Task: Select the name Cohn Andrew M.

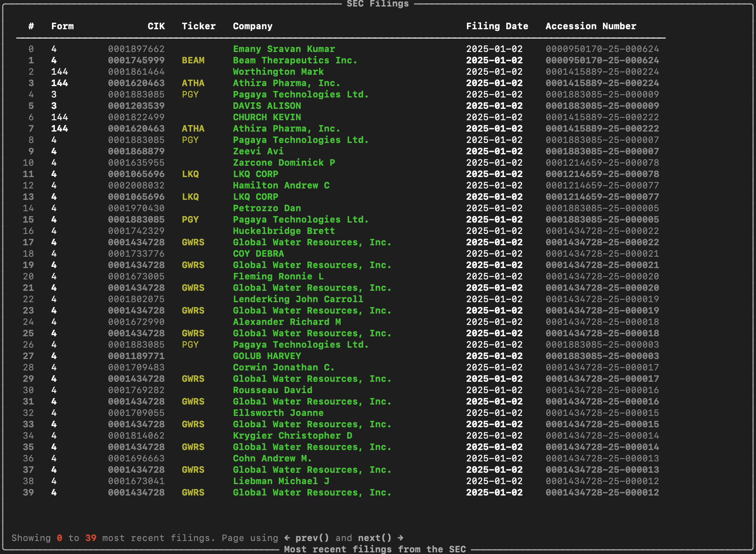Action: tap(272, 458)
